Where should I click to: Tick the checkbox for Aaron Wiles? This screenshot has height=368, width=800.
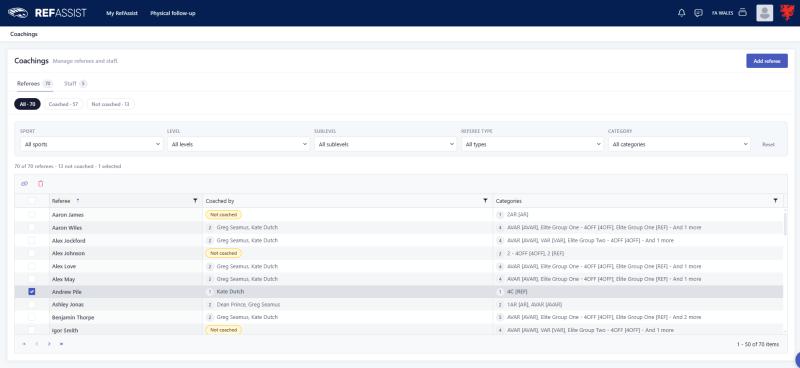[32, 228]
